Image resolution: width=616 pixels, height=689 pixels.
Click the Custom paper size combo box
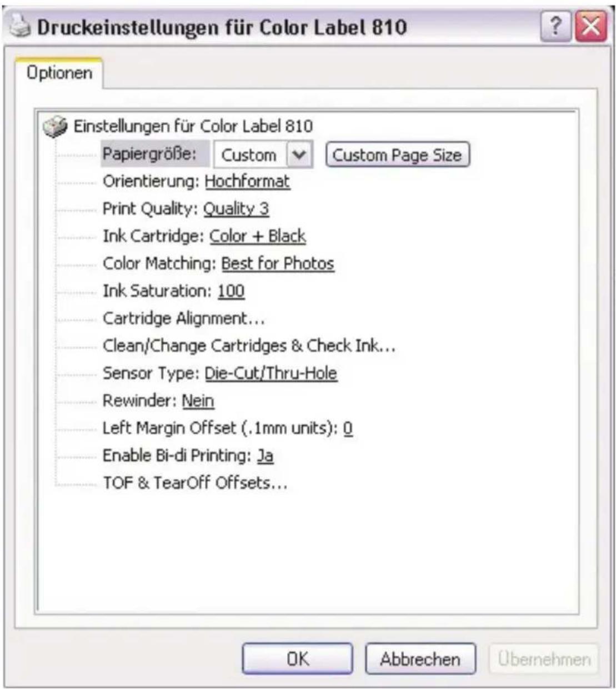pos(263,154)
